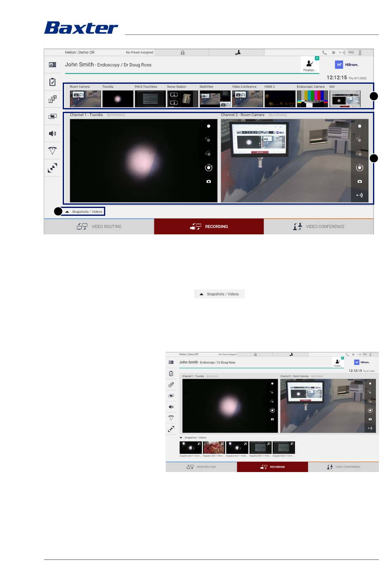Click the Finalize patient icon in top screenshot
The height and width of the screenshot is (569, 392).
click(310, 64)
